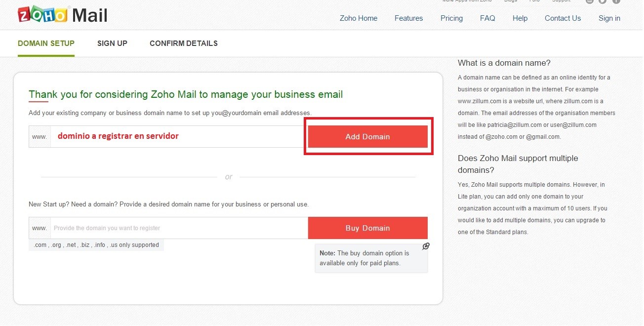View the Pricing page
644x326 pixels.
click(x=451, y=18)
